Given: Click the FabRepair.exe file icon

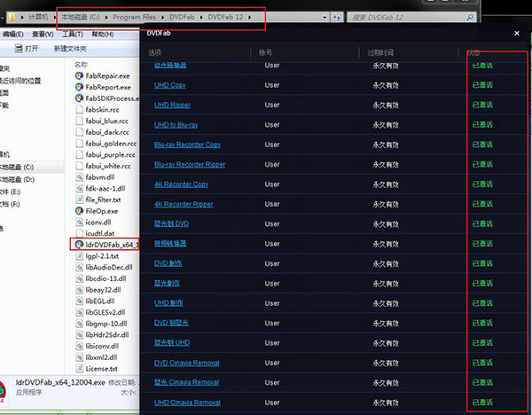Looking at the screenshot, I should 79,75.
